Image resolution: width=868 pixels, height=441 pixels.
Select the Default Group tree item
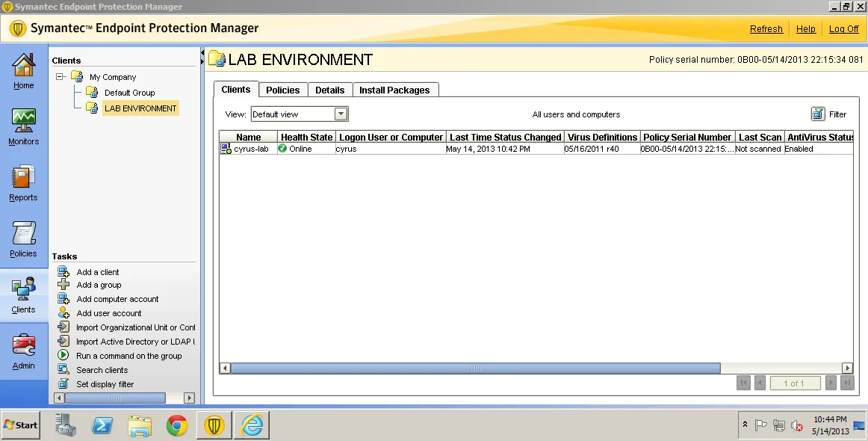pos(129,93)
